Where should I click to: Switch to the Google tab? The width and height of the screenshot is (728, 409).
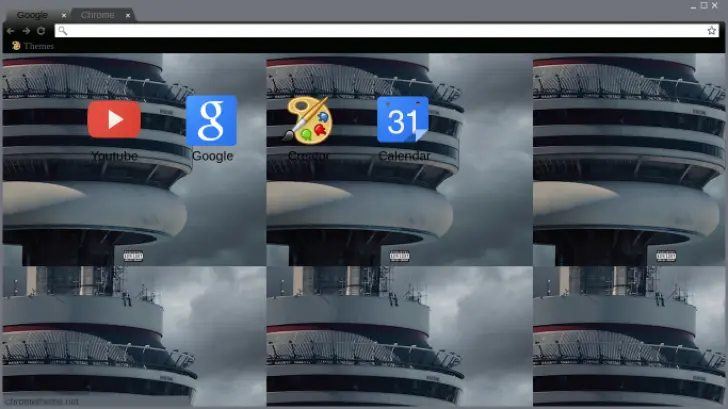(32, 16)
